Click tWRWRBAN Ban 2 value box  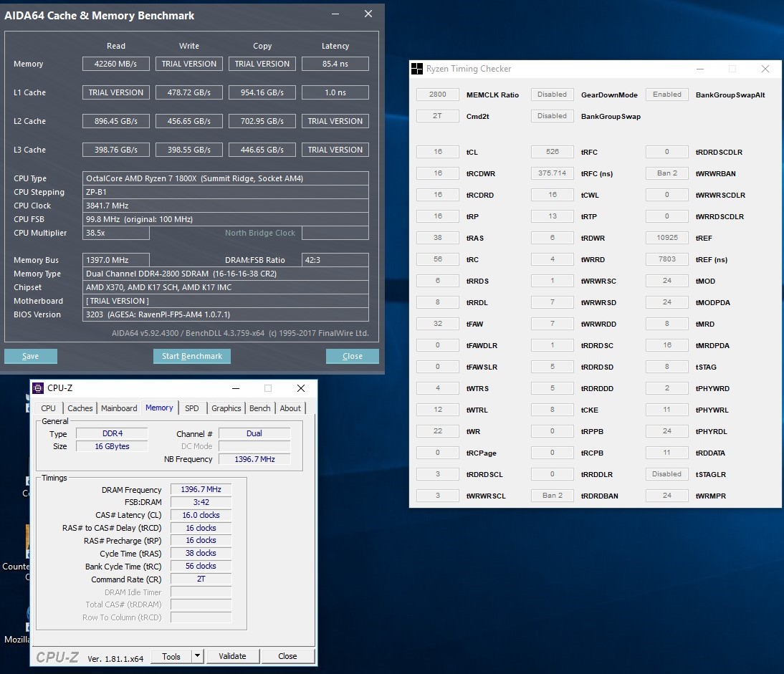[667, 173]
